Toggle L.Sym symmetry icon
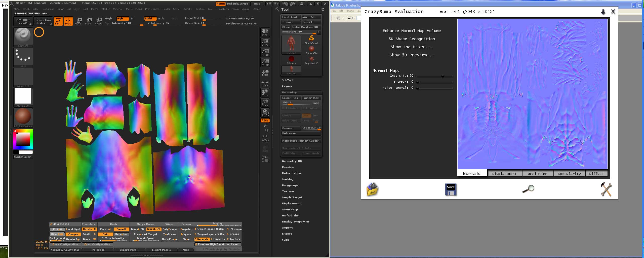The image size is (644, 258). tap(265, 83)
